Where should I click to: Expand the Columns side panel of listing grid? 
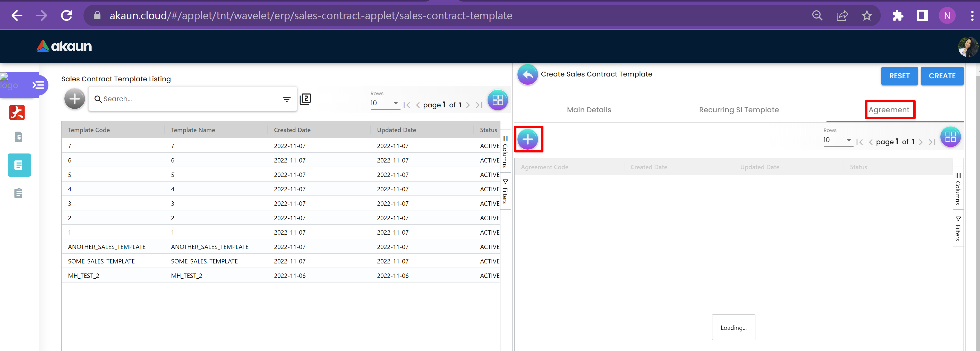(505, 151)
